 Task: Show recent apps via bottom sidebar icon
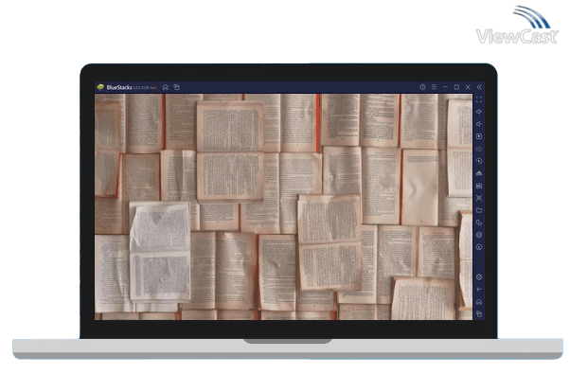(479, 313)
